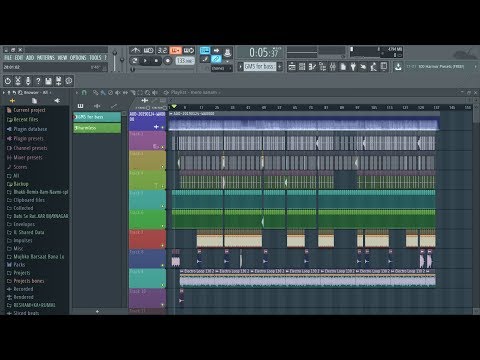The image size is (480, 360).
Task: Click the save project floppy icon
Action: coord(48,81)
